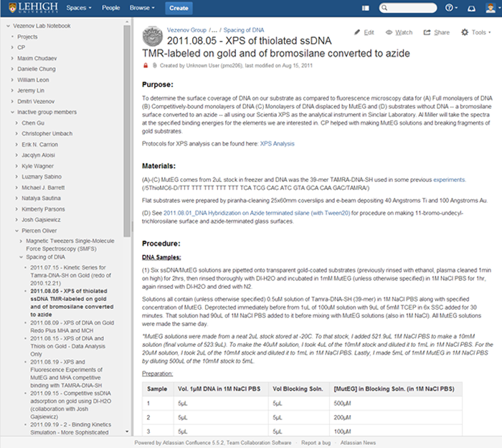Collapse the Inactive group members node
Screen dimensions: 502x448
point(12,112)
